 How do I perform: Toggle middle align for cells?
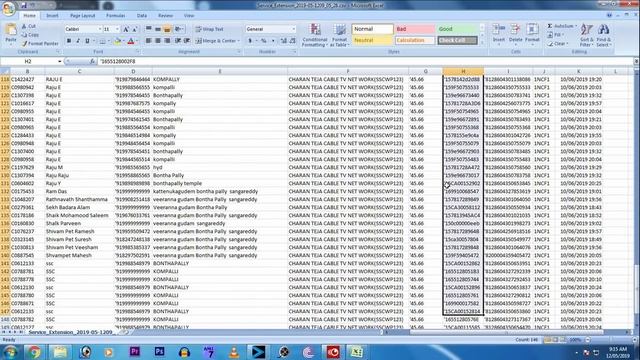pos(158,29)
